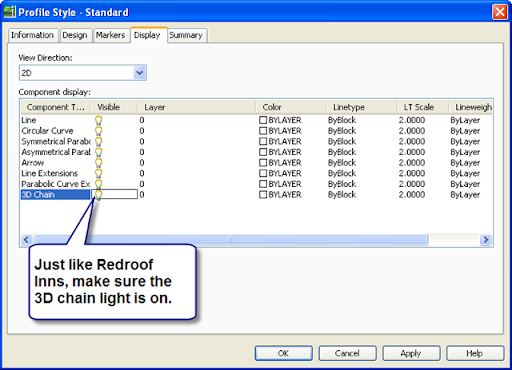512x370 pixels.
Task: Toggle Arrow component visibility lightbulb
Action: [x=98, y=163]
